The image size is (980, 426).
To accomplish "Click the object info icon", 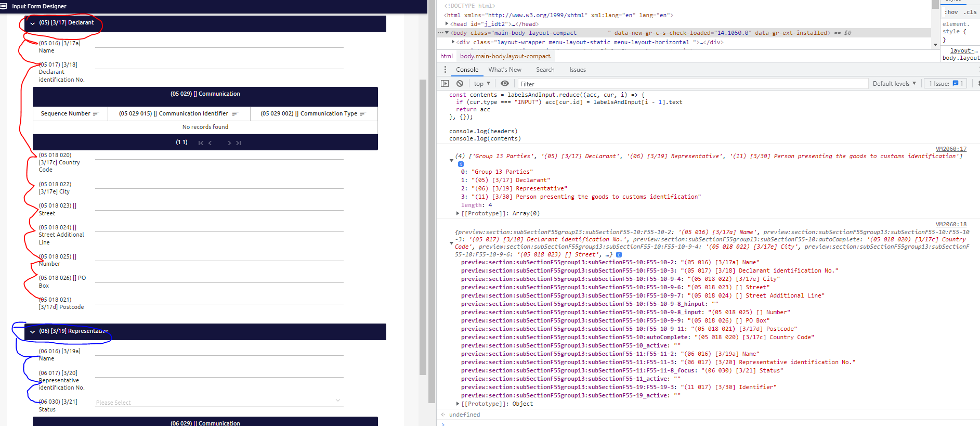I will click(x=619, y=255).
